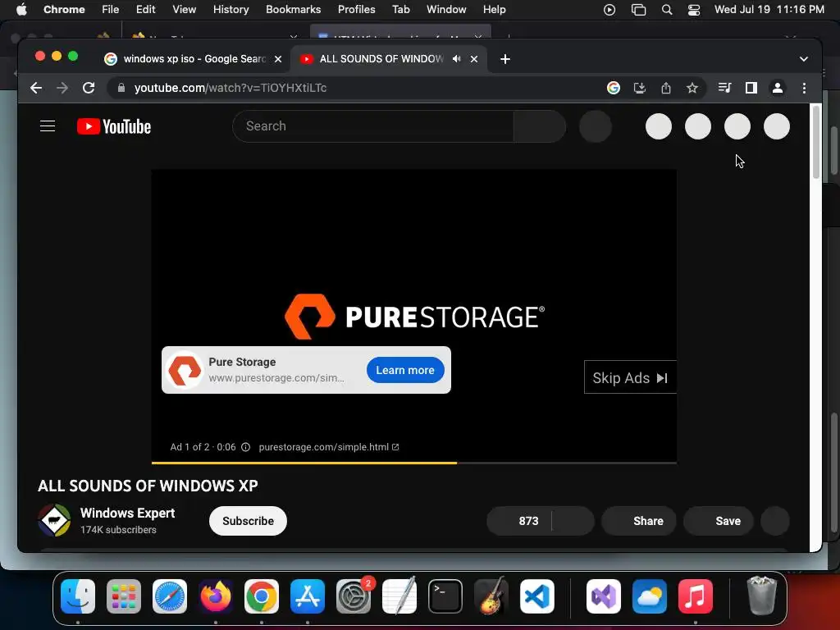Open the Trash in the Dock
This screenshot has width=840, height=630.
[x=761, y=596]
